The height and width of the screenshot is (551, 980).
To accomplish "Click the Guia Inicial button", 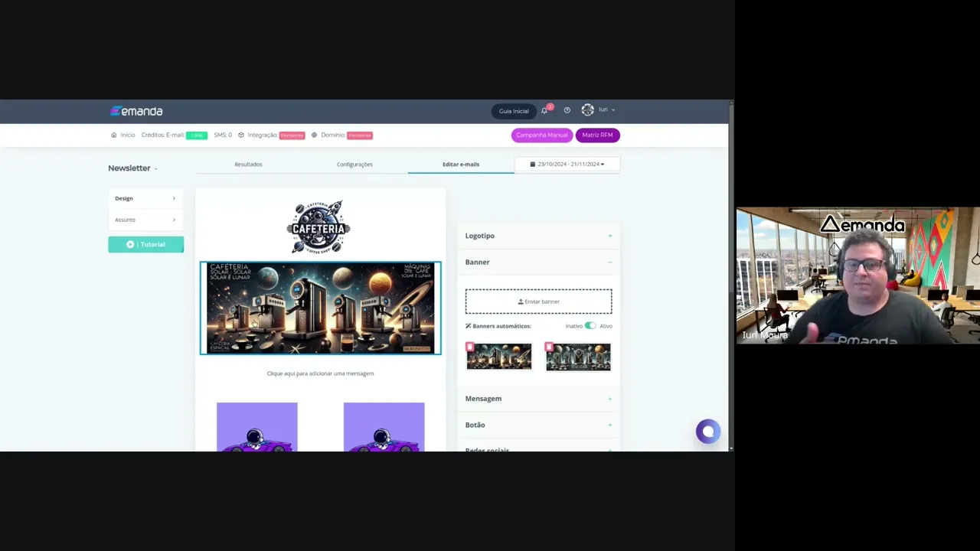I will (x=514, y=111).
